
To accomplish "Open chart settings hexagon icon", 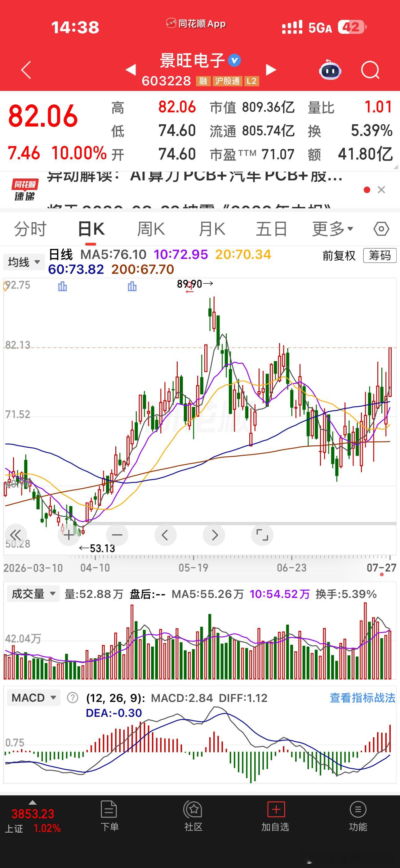I will click(381, 229).
